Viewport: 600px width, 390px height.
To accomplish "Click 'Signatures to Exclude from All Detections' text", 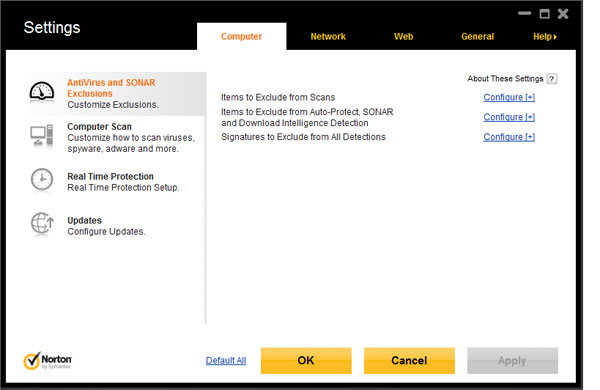I will (303, 137).
